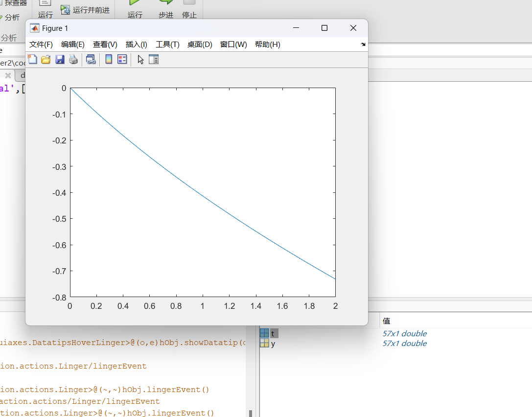Viewport: 532px width, 417px height.
Task: Open a file with the folder icon
Action: (x=46, y=60)
